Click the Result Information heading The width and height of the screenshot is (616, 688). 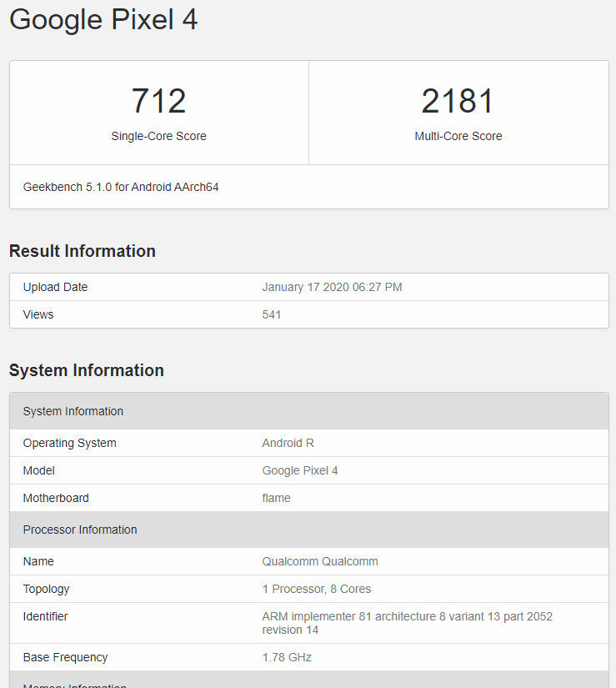pyautogui.click(x=83, y=251)
